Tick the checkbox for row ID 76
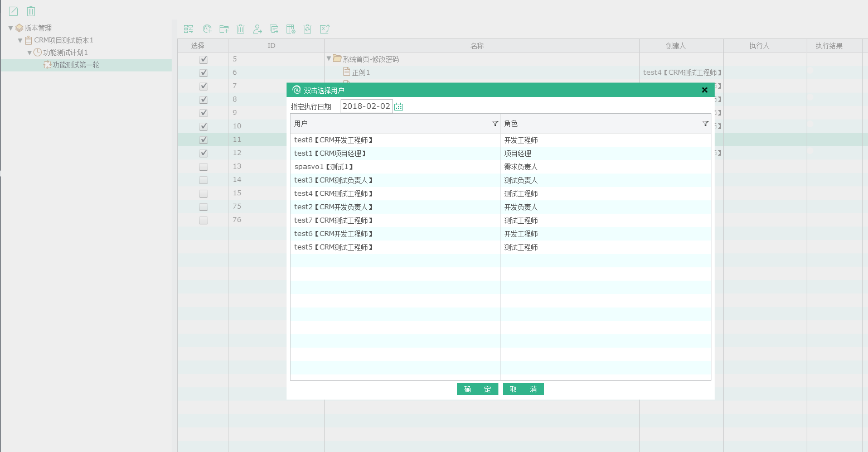 203,220
